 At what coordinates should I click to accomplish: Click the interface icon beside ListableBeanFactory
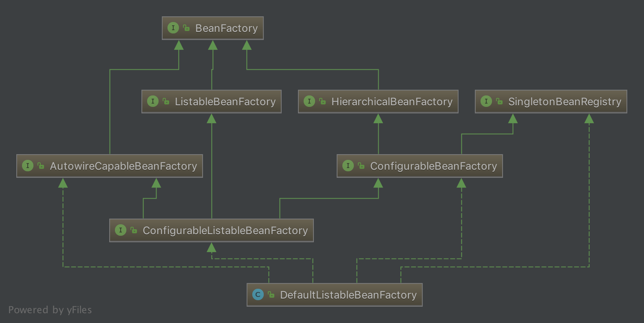pyautogui.click(x=153, y=101)
